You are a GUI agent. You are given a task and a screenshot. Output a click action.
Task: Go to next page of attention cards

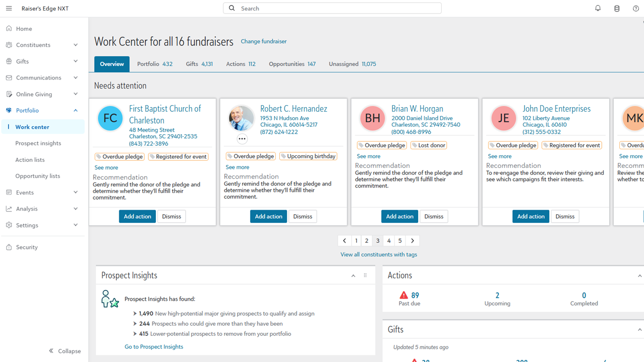pyautogui.click(x=413, y=241)
